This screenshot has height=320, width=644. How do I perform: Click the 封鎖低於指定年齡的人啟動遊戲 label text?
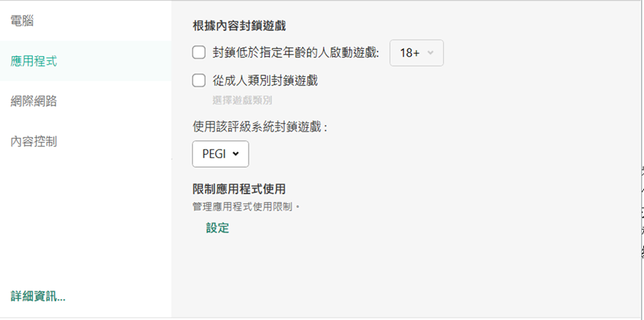click(x=296, y=53)
